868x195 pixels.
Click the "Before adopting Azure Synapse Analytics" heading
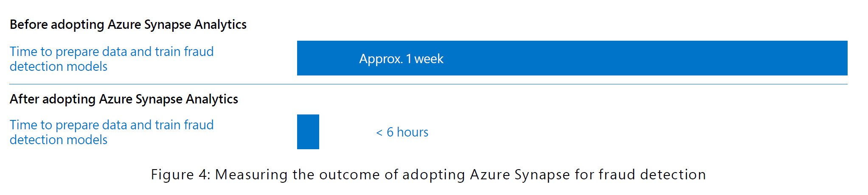(128, 25)
